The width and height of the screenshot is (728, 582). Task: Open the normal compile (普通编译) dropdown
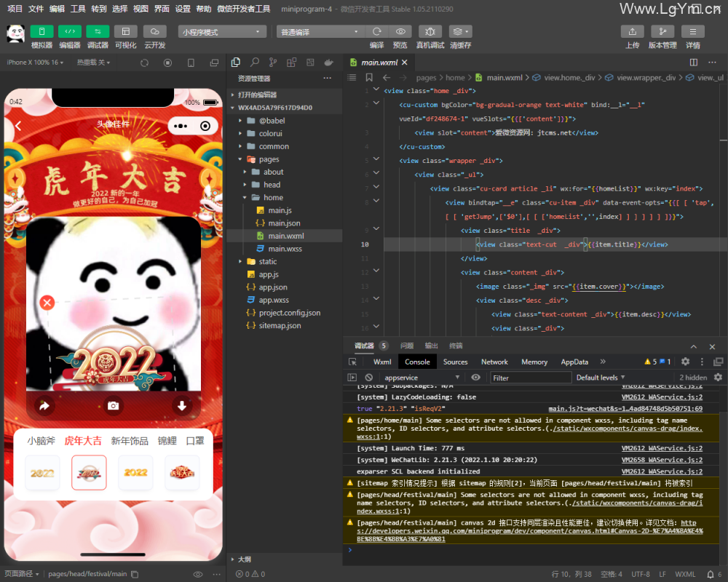(320, 32)
